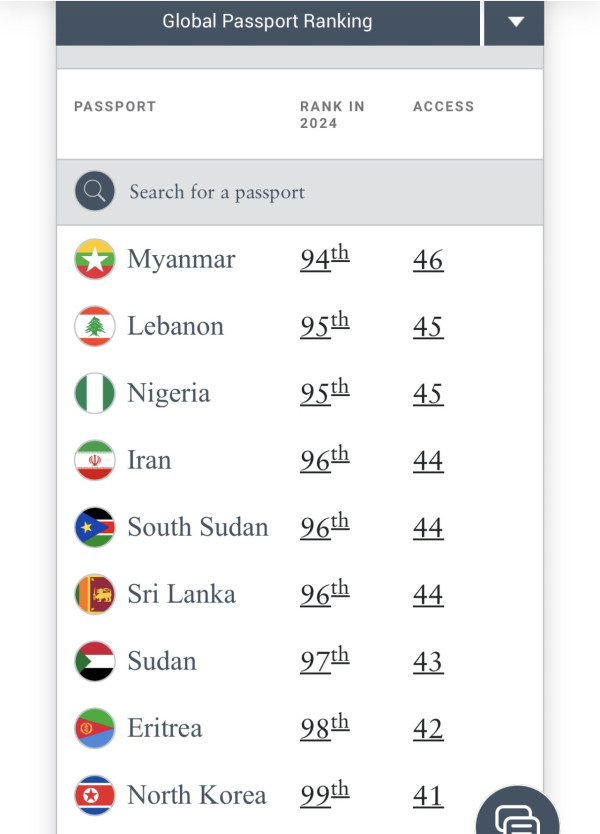
Task: Open the Global Passport Ranking selector
Action: click(x=267, y=22)
